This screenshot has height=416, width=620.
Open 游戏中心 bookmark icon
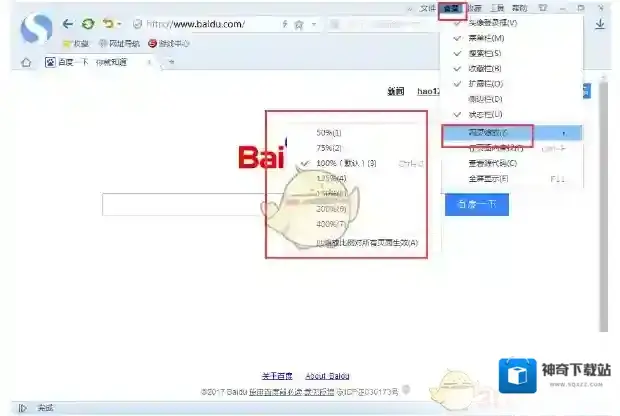click(x=153, y=43)
